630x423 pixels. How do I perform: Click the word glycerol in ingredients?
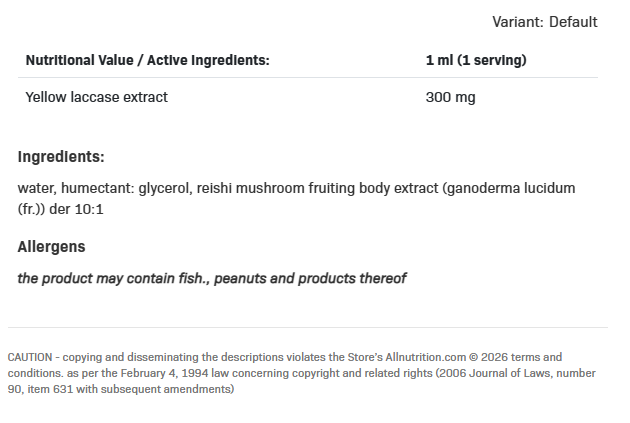click(x=163, y=188)
